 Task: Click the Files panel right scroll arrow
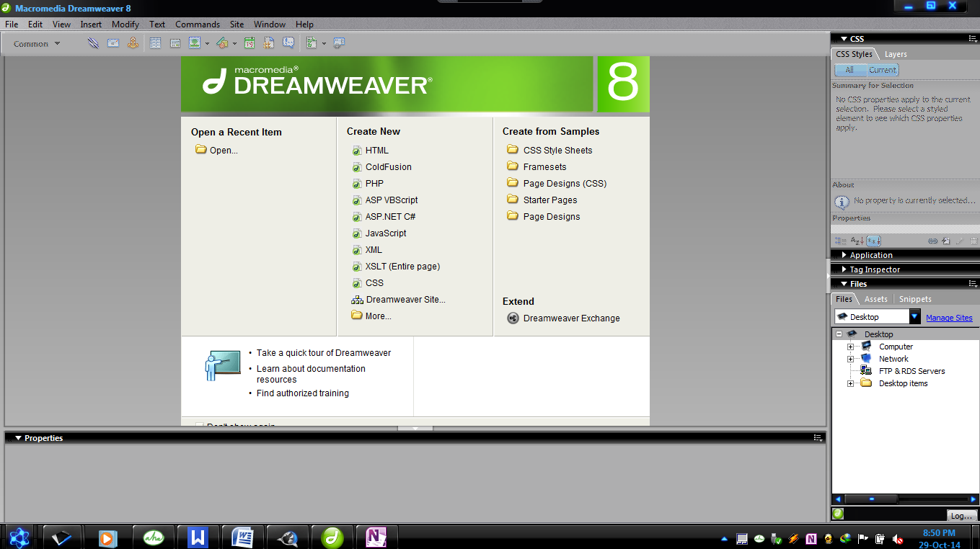(972, 499)
